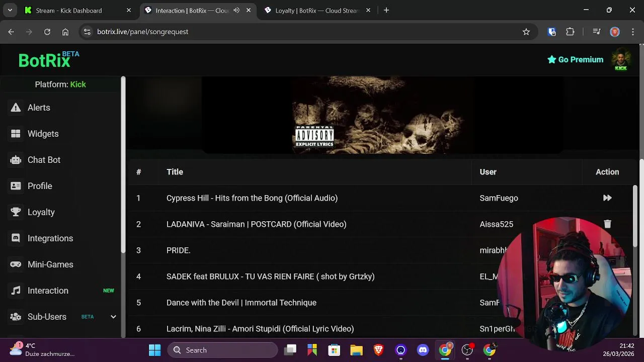Viewport: 644px width, 362px height.
Task: Select 'Lacrim, Nina Zilli - Amori Stupidi' title
Action: (260, 329)
